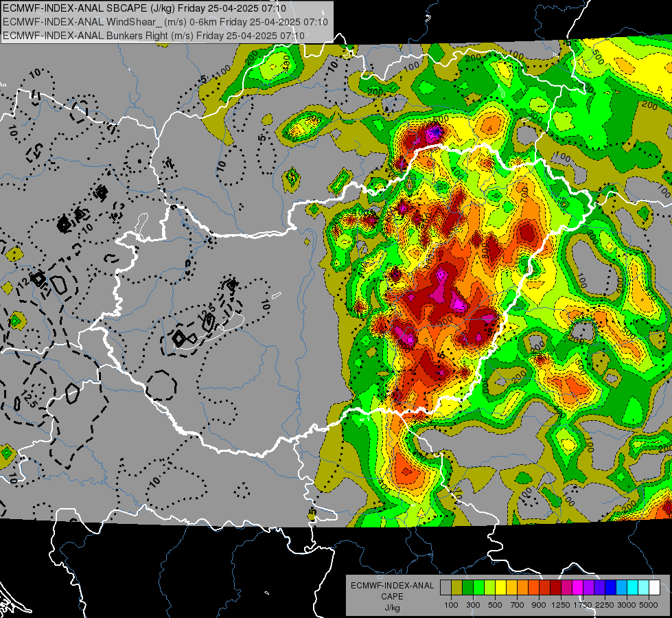
Task: Select the 700 colorbar tick label
Action: point(518,605)
